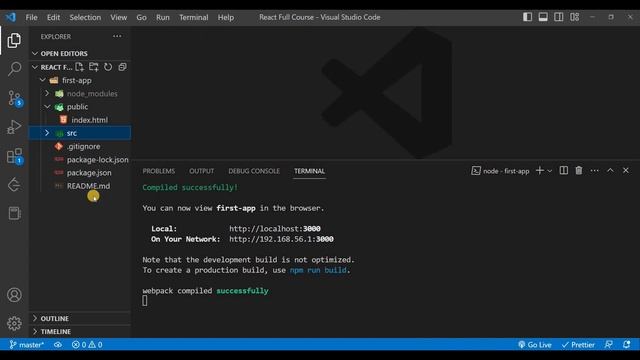Refresh the explorer file tree
The height and width of the screenshot is (360, 640).
(108, 67)
